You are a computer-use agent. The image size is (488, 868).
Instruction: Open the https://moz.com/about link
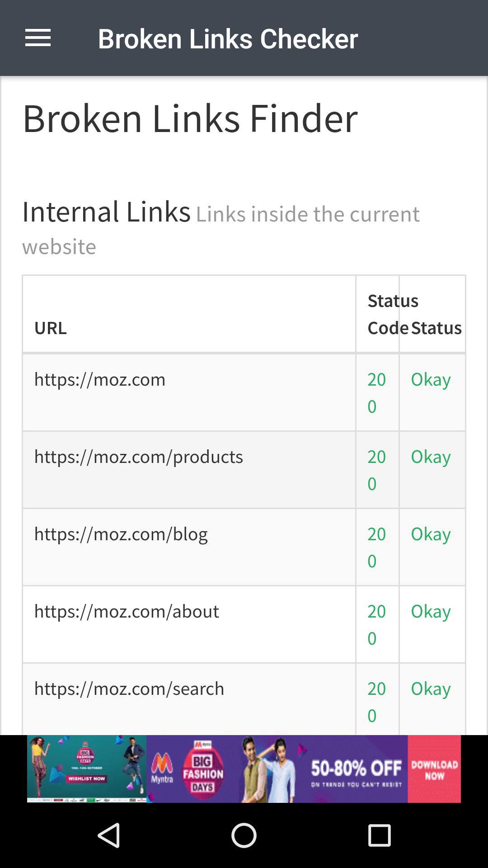click(127, 611)
